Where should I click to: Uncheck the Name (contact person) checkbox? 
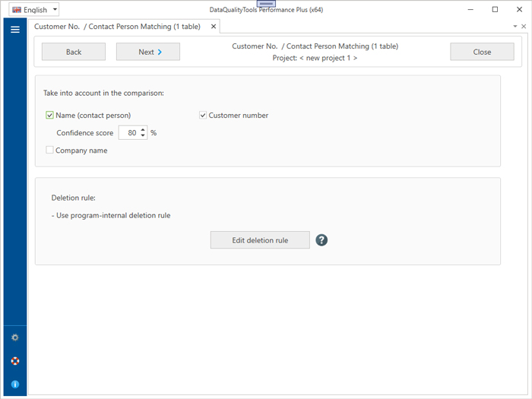point(50,116)
